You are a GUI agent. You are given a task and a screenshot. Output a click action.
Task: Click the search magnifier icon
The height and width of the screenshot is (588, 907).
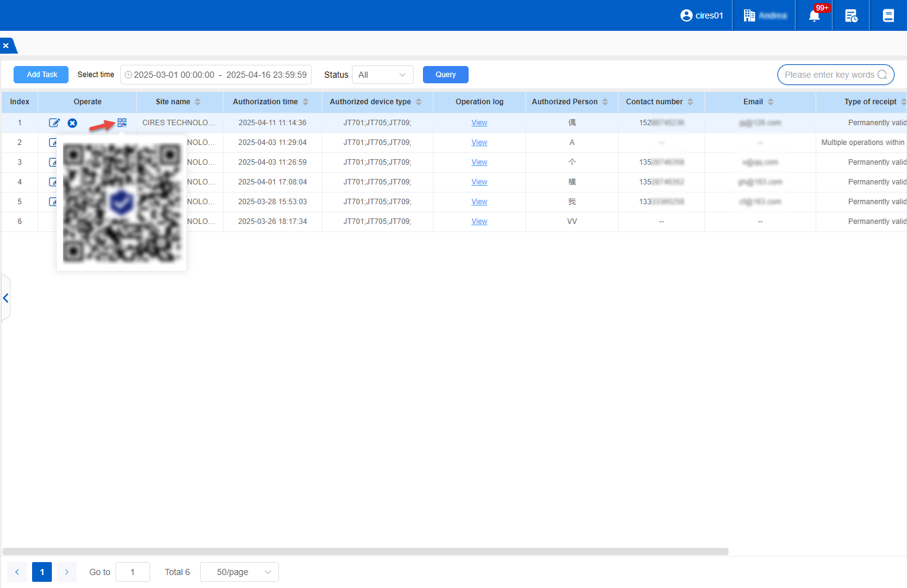(x=882, y=75)
